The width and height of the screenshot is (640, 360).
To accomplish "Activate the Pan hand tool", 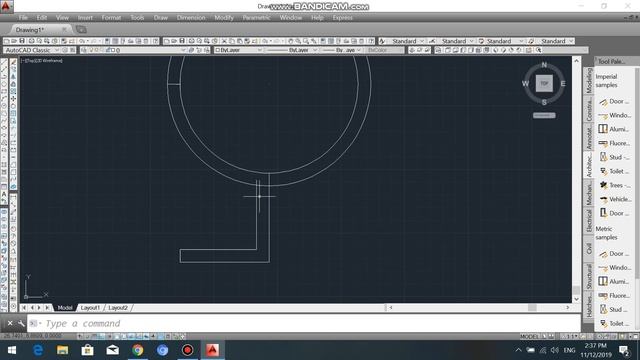I will tap(291, 41).
